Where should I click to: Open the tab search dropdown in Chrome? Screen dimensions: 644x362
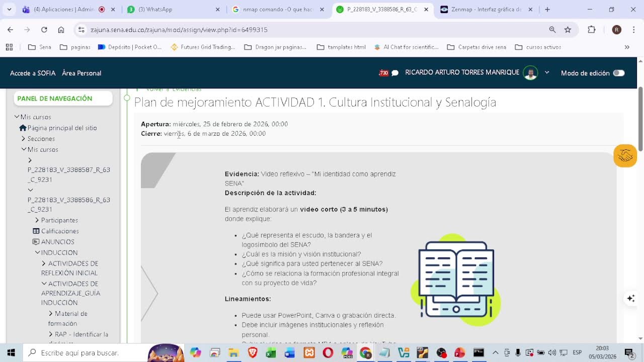tap(9, 10)
